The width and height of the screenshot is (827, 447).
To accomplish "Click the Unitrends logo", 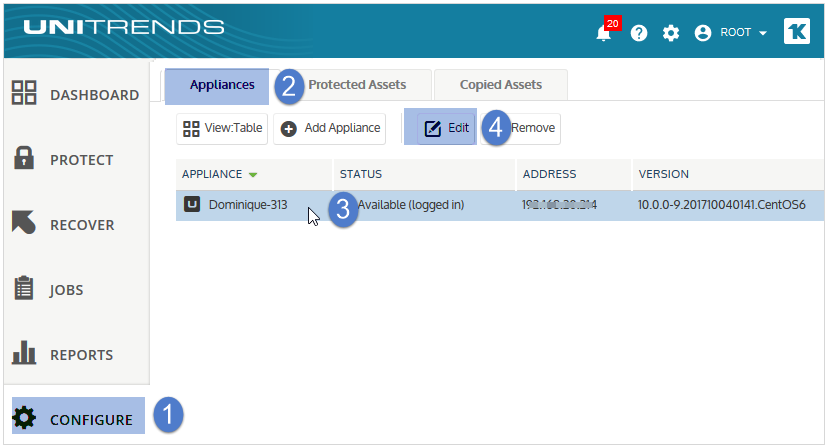I will [124, 27].
